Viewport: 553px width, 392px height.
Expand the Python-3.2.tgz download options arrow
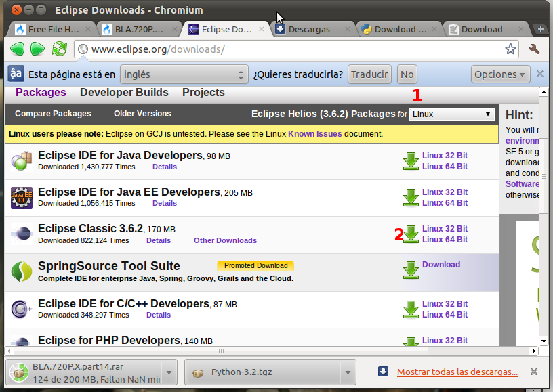tap(348, 372)
